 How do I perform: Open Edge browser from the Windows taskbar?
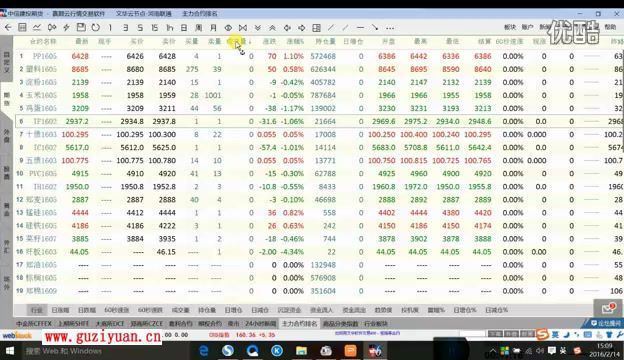204,350
